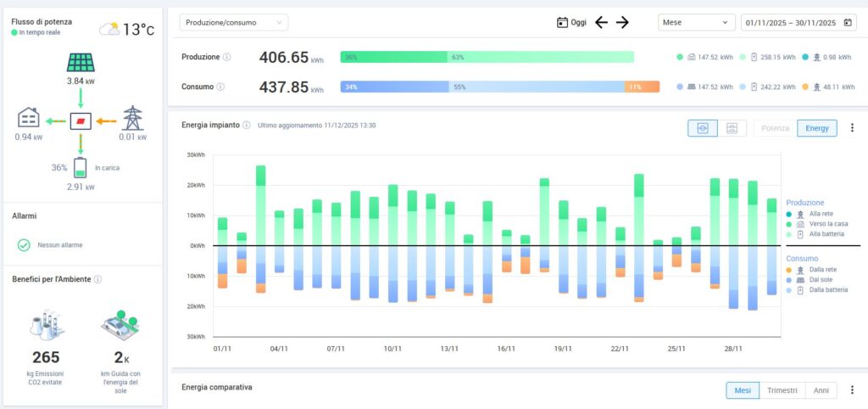Click the orange segment of Consumo bar
The image size is (868, 409).
click(643, 87)
